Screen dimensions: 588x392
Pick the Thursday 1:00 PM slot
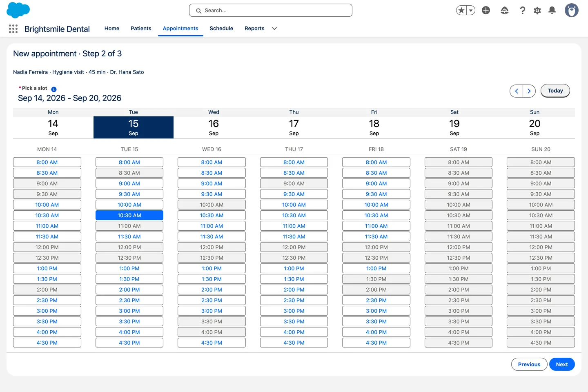click(294, 268)
